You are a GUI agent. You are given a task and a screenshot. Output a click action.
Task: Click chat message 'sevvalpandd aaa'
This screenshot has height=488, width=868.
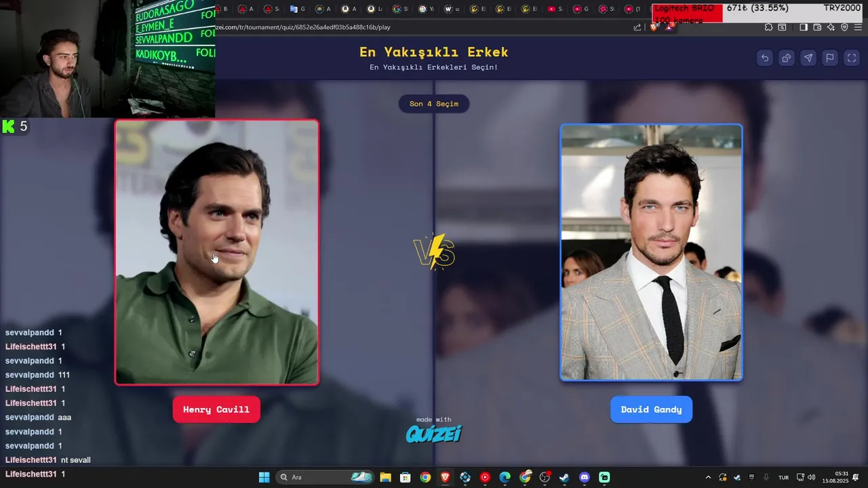click(x=38, y=418)
